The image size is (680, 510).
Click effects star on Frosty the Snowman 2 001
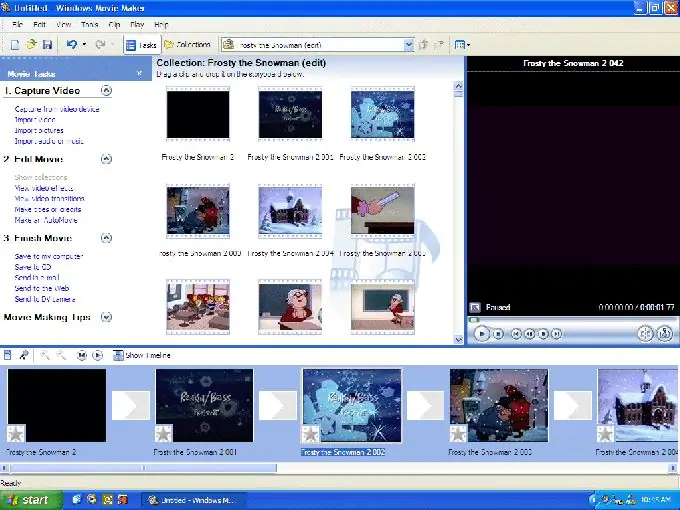tap(163, 433)
